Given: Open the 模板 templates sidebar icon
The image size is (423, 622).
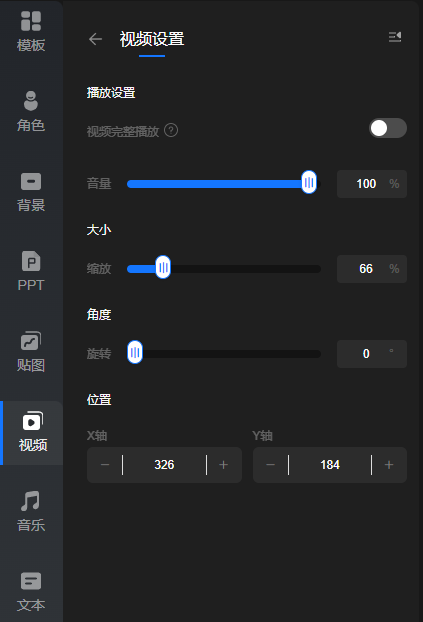Looking at the screenshot, I should tap(31, 32).
